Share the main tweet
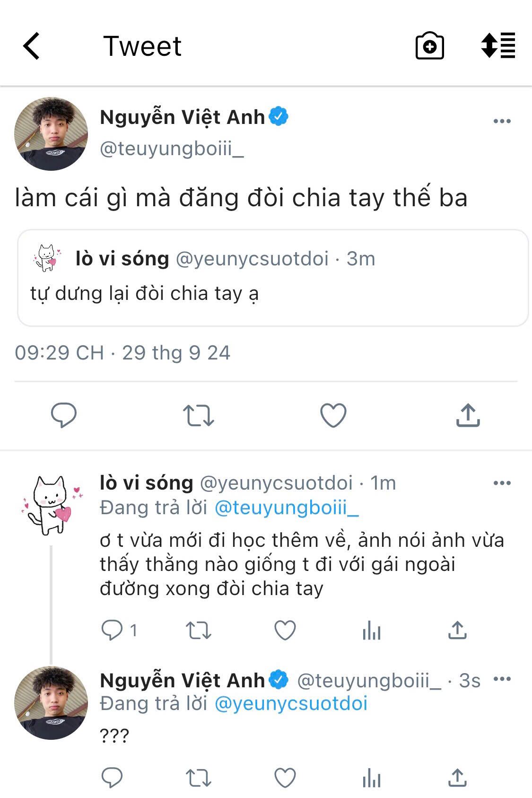This screenshot has width=532, height=798. (x=468, y=415)
